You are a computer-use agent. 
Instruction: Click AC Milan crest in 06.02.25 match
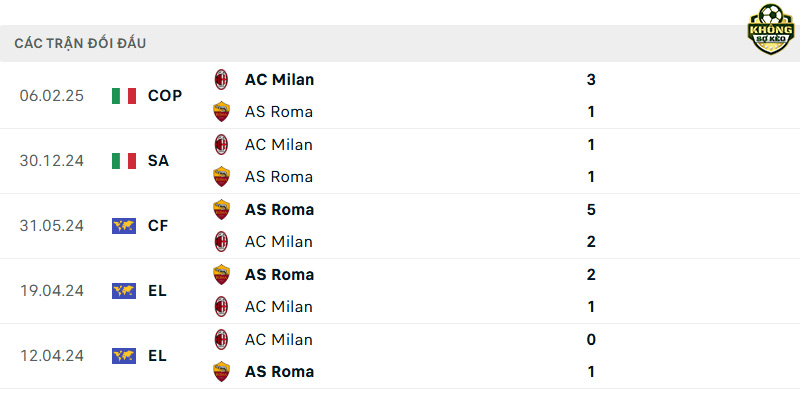pos(221,80)
